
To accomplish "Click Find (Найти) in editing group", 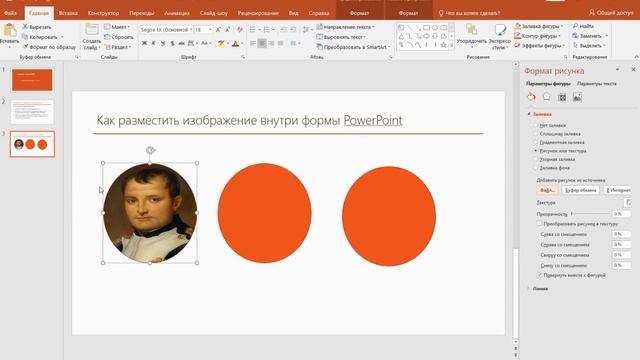I will click(x=583, y=26).
